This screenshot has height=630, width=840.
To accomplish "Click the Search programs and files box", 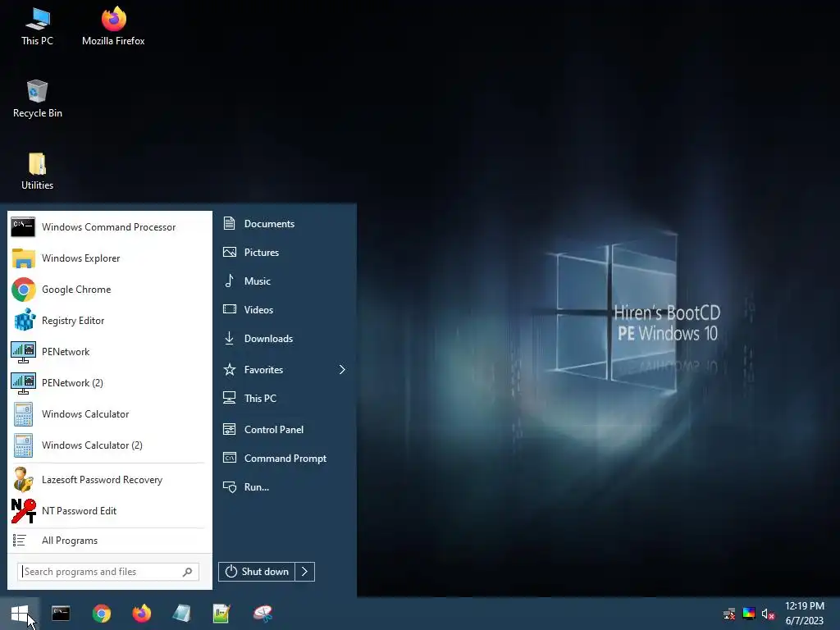I will click(x=107, y=572).
